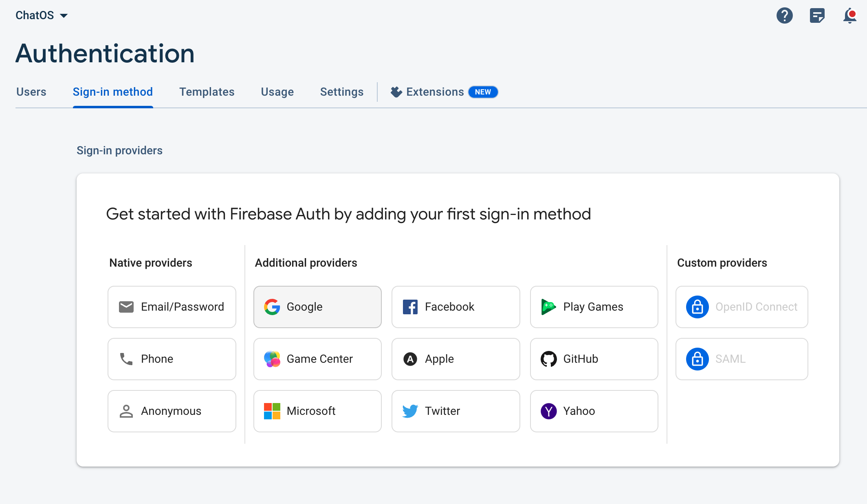The width and height of the screenshot is (867, 504).
Task: Click the OpenID Connect lock icon
Action: pos(697,307)
